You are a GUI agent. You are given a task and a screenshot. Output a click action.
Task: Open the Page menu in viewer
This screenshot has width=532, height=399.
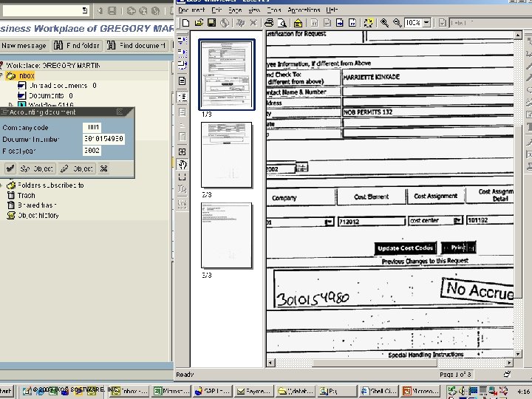[x=235, y=10]
